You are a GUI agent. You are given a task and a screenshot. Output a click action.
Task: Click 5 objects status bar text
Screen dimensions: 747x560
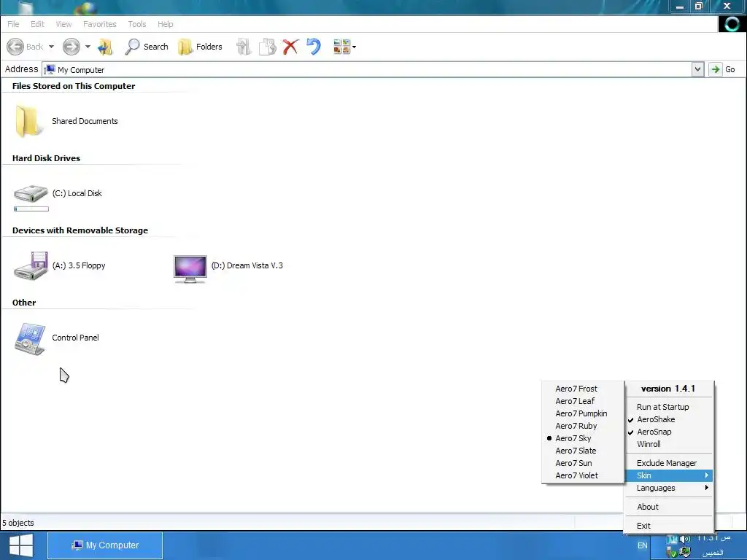coord(18,523)
